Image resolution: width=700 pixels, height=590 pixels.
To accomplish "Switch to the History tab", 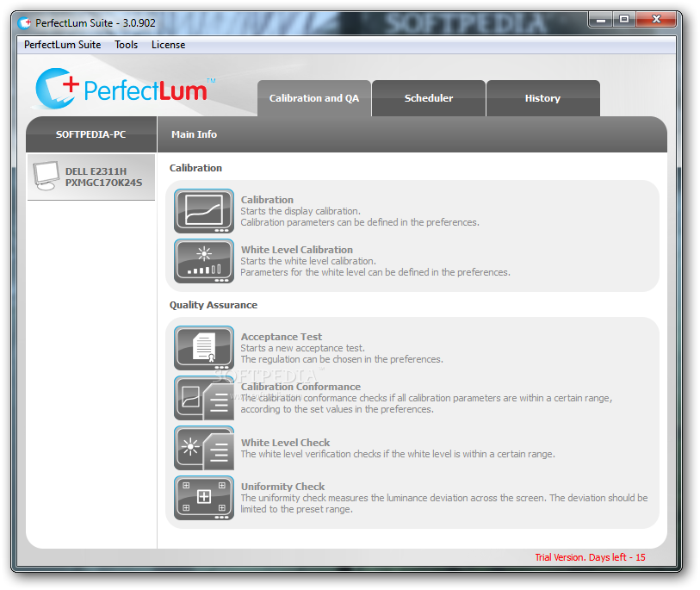I will [542, 98].
